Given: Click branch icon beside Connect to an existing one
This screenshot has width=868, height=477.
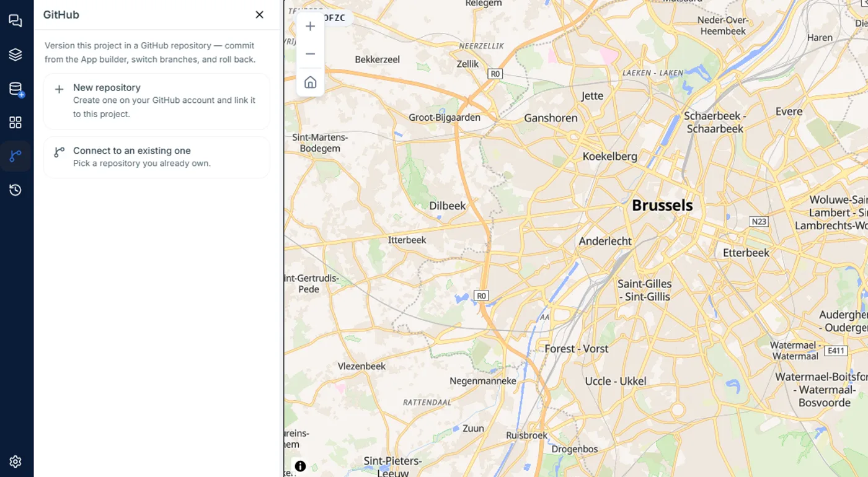Looking at the screenshot, I should 60,152.
